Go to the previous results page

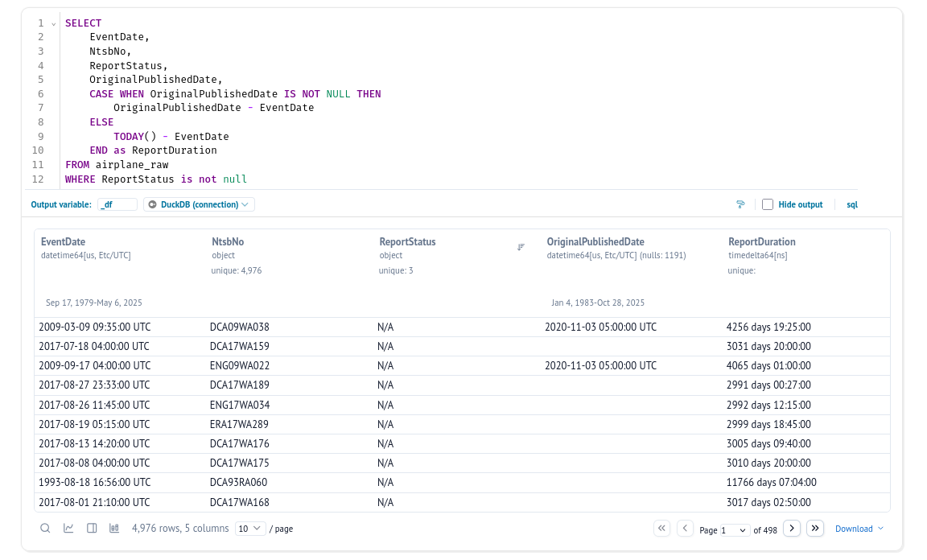tap(685, 529)
